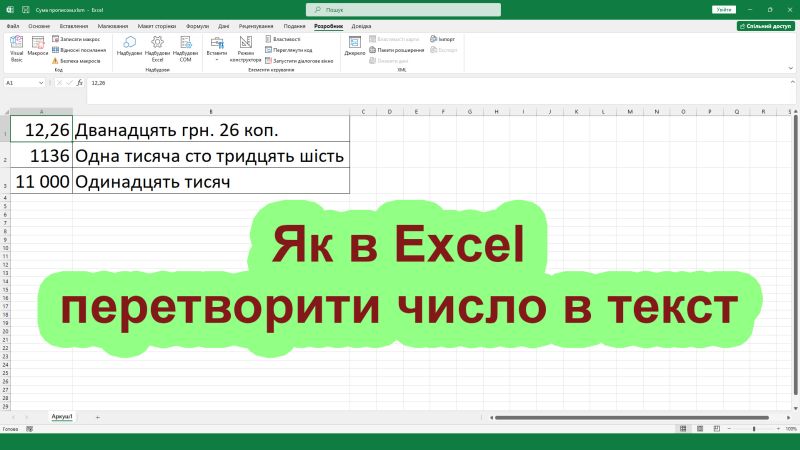Screen dimensions: 800x450
Task: Select cell A2 with value 1136
Action: (41, 155)
